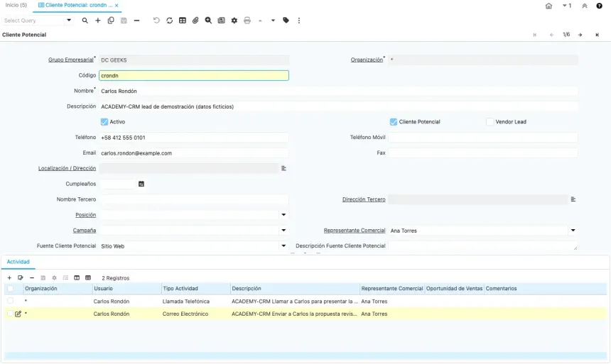Open Localización / Dirección location editor icon

point(283,168)
